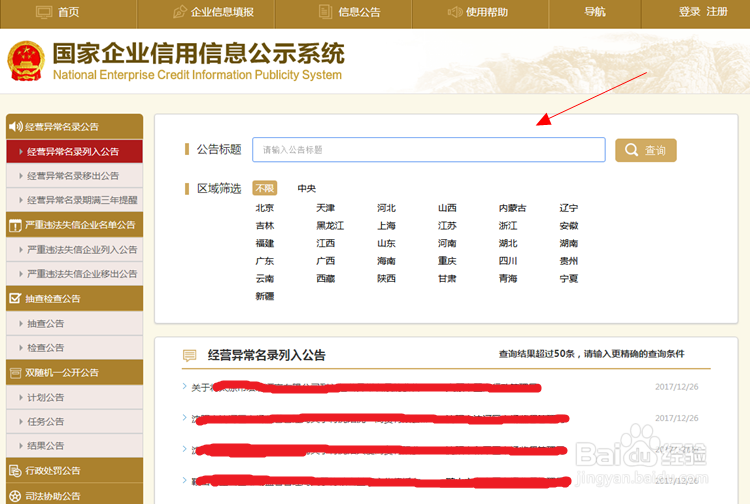This screenshot has width=750, height=504.
Task: Select the 上海 region filter
Action: coord(386,226)
